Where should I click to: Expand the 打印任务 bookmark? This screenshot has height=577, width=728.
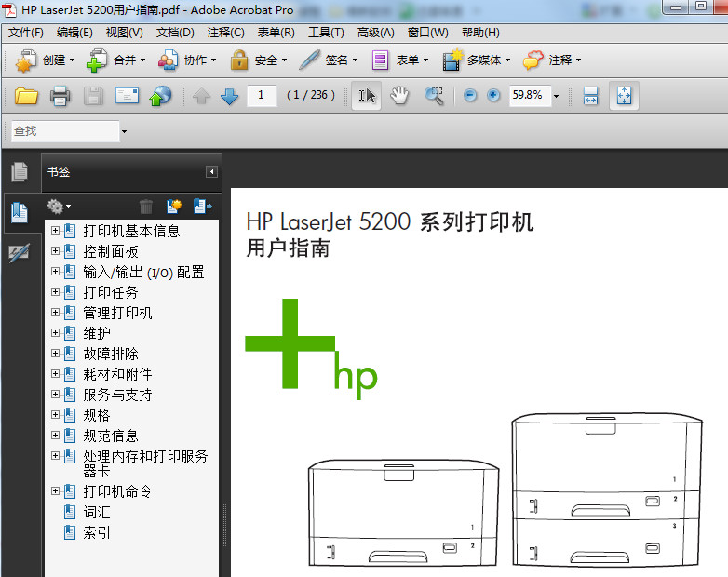[55, 291]
